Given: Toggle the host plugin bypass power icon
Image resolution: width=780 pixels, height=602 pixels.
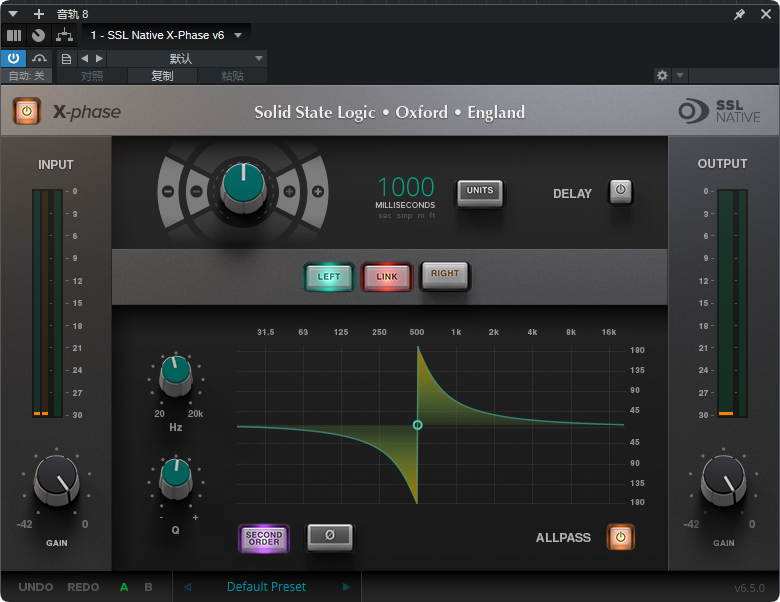Looking at the screenshot, I should click(13, 58).
